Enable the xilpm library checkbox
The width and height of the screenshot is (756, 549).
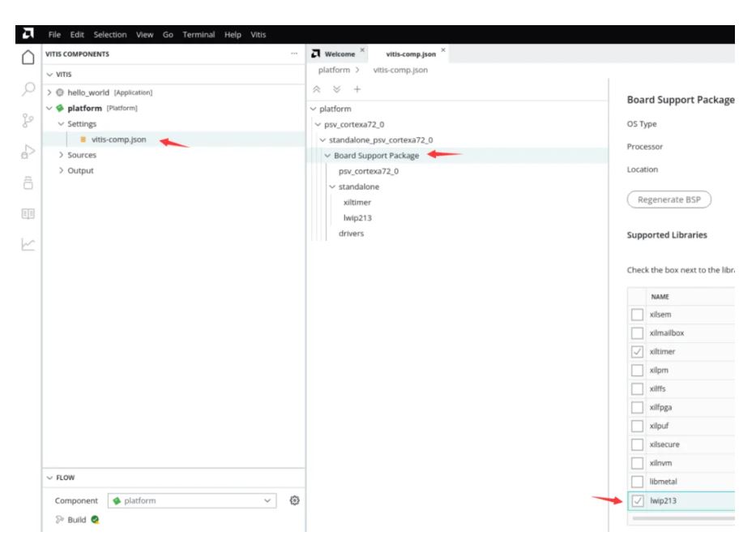click(x=637, y=370)
